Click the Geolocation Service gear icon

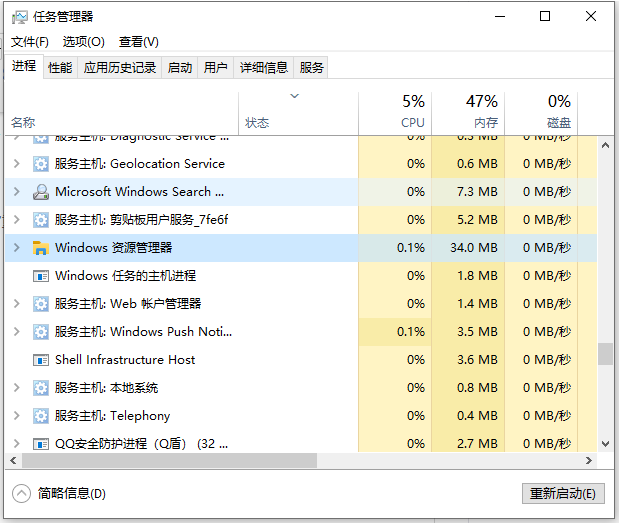coord(41,164)
